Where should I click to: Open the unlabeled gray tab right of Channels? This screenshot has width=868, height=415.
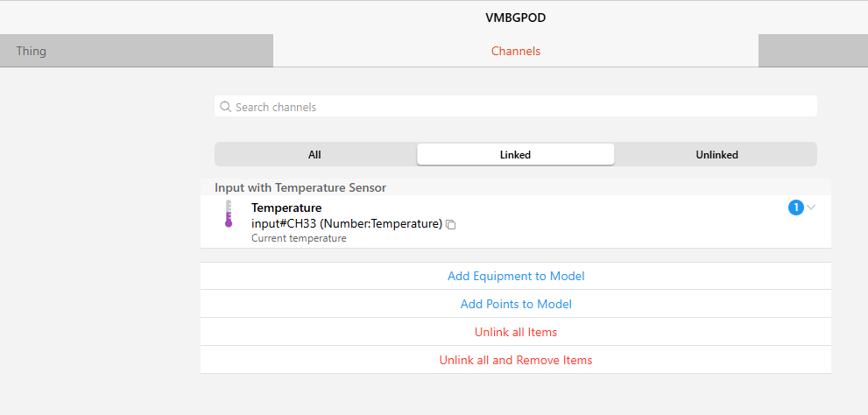pyautogui.click(x=813, y=51)
